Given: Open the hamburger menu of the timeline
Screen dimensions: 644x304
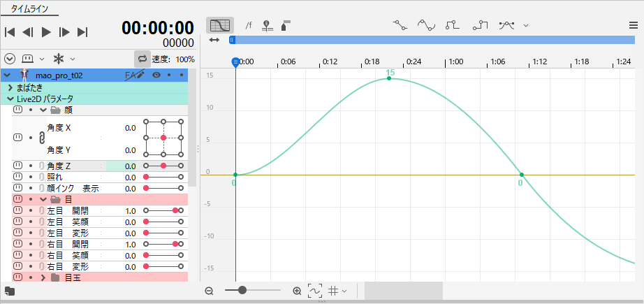Looking at the screenshot, I should 633,25.
